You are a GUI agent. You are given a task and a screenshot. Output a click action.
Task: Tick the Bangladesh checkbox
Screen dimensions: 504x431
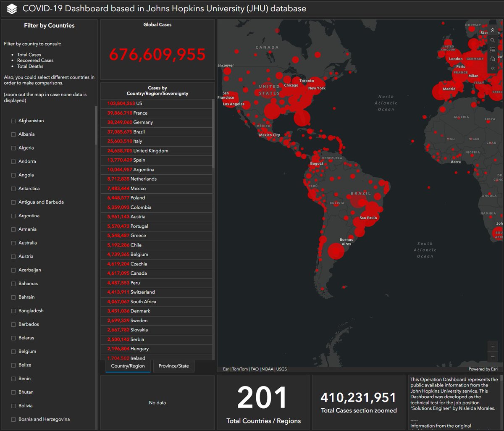pyautogui.click(x=13, y=311)
